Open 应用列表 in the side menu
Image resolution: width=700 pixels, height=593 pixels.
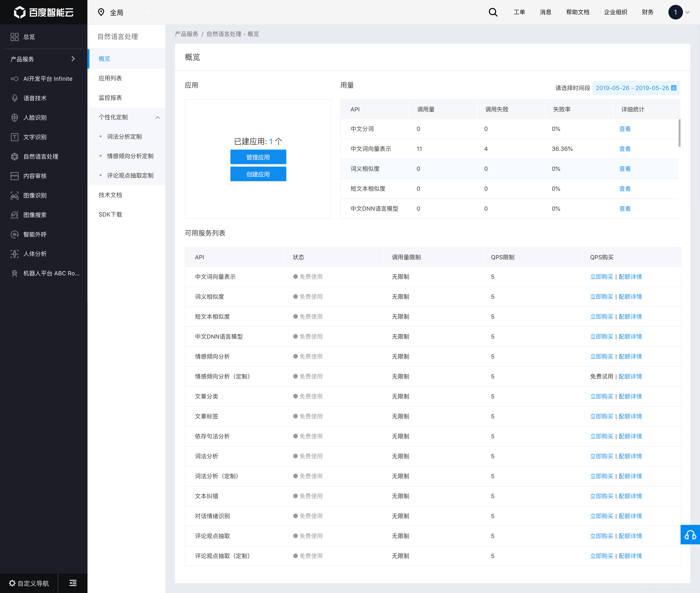(110, 78)
